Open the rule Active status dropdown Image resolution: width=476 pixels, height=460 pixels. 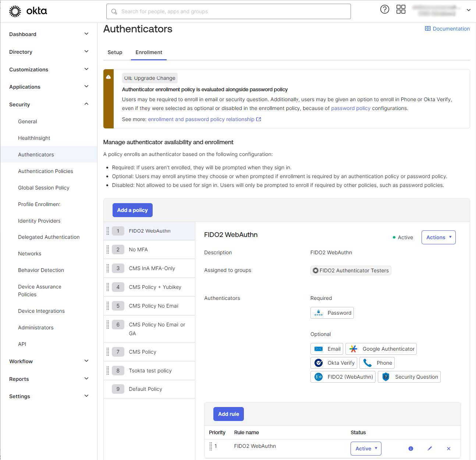coord(366,449)
